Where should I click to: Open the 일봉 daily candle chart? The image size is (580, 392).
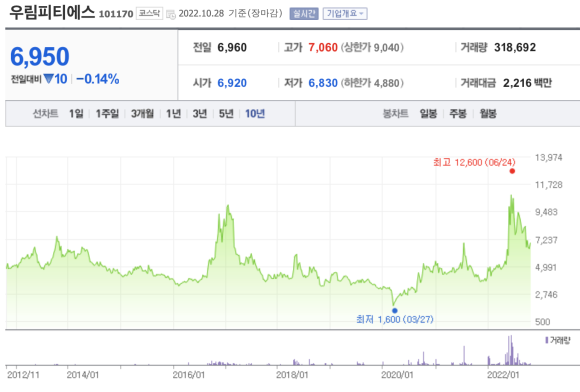tap(428, 114)
